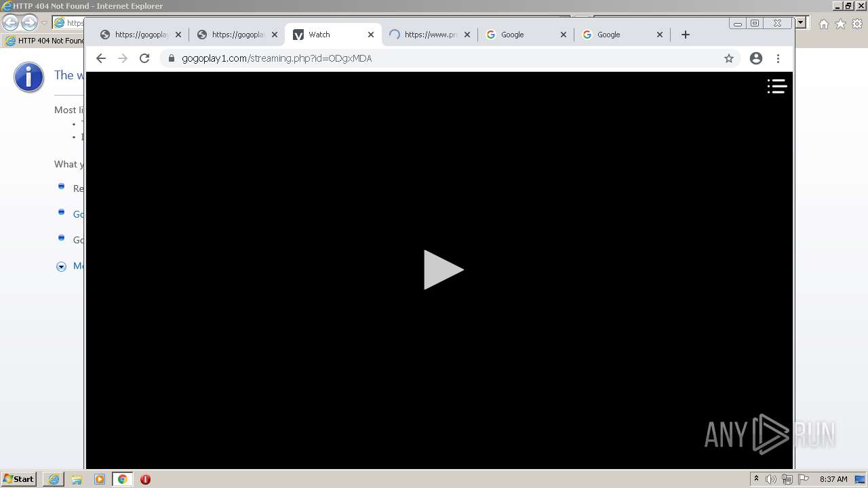The height and width of the screenshot is (488, 868).
Task: Minimize the Chrome window
Action: pos(738,23)
